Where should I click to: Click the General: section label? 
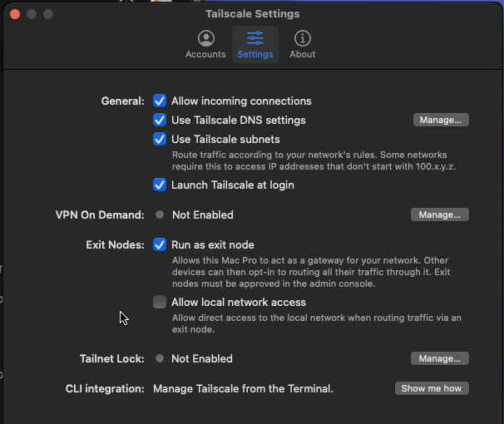click(x=123, y=101)
